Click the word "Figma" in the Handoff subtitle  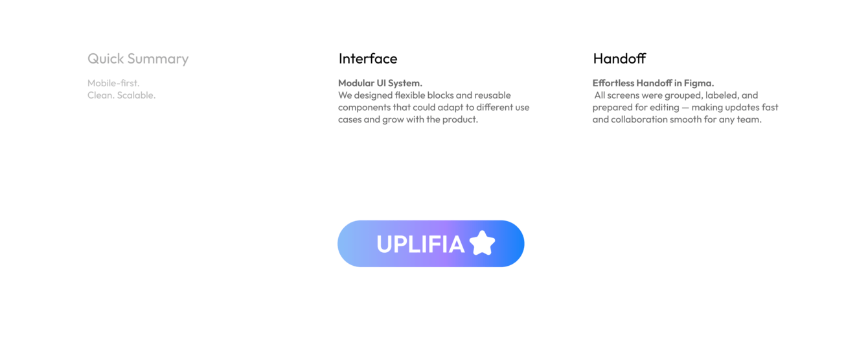(x=700, y=83)
